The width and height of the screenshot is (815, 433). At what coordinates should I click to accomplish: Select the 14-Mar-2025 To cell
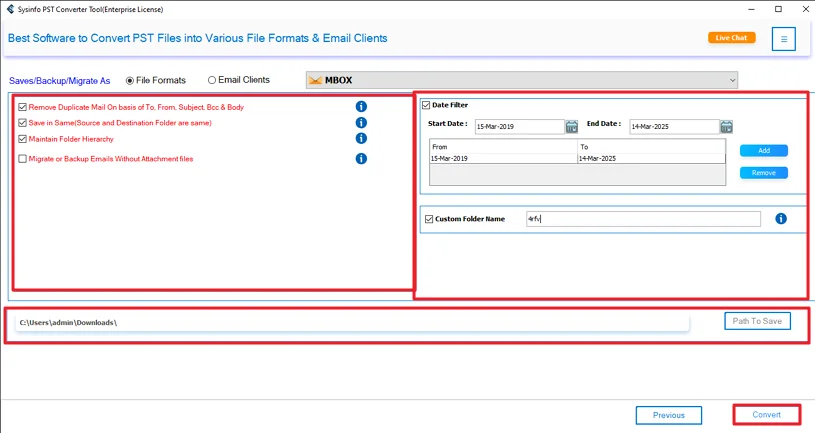click(651, 159)
